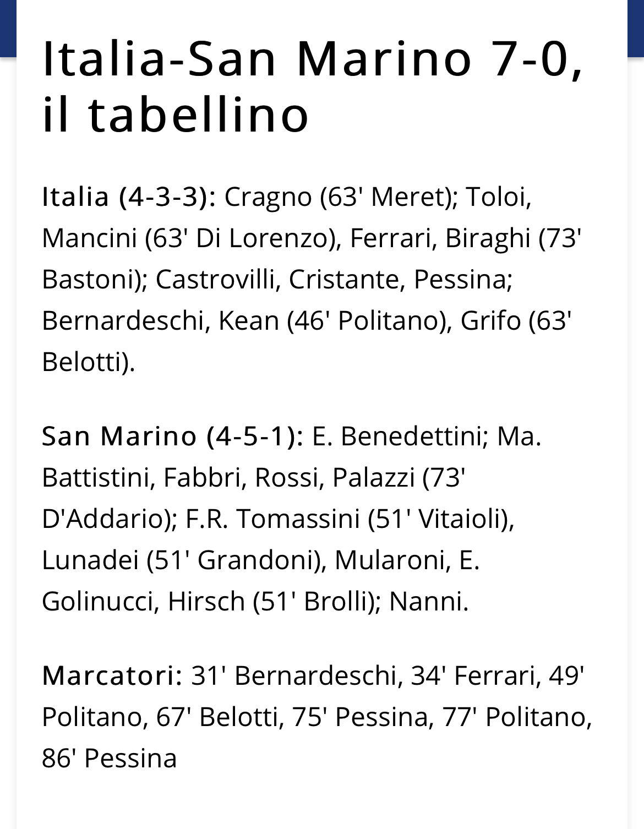Image resolution: width=644 pixels, height=829 pixels.
Task: Tap the blue bar at top-left corner
Action: click(x=8, y=29)
